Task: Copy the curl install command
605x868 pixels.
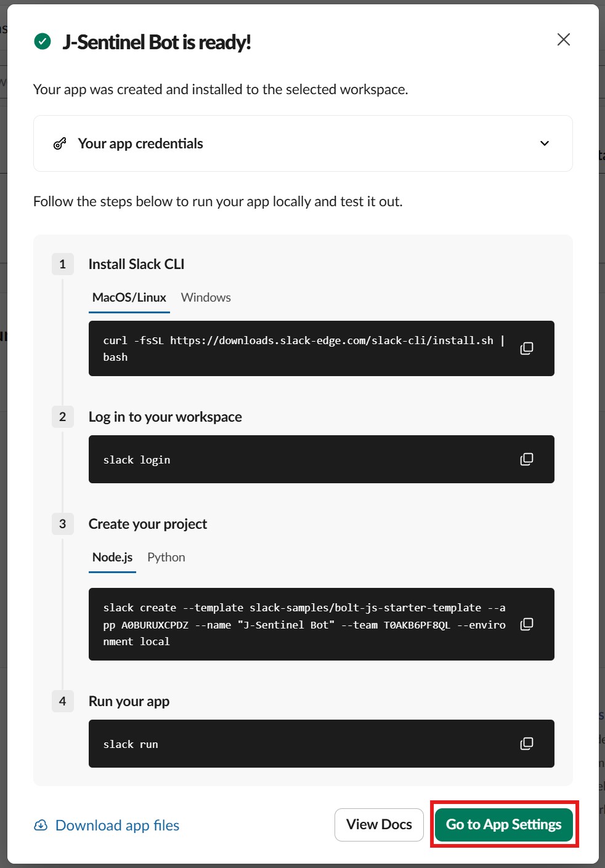Action: (527, 348)
